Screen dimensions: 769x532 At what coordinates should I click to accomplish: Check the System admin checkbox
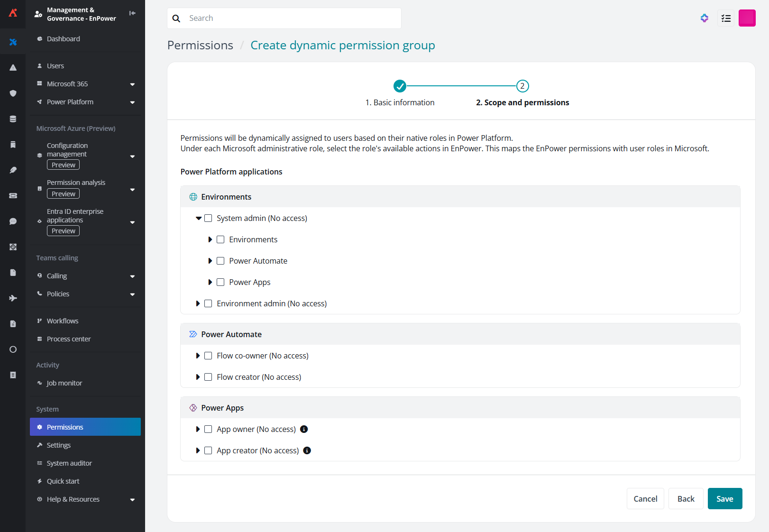tap(208, 218)
